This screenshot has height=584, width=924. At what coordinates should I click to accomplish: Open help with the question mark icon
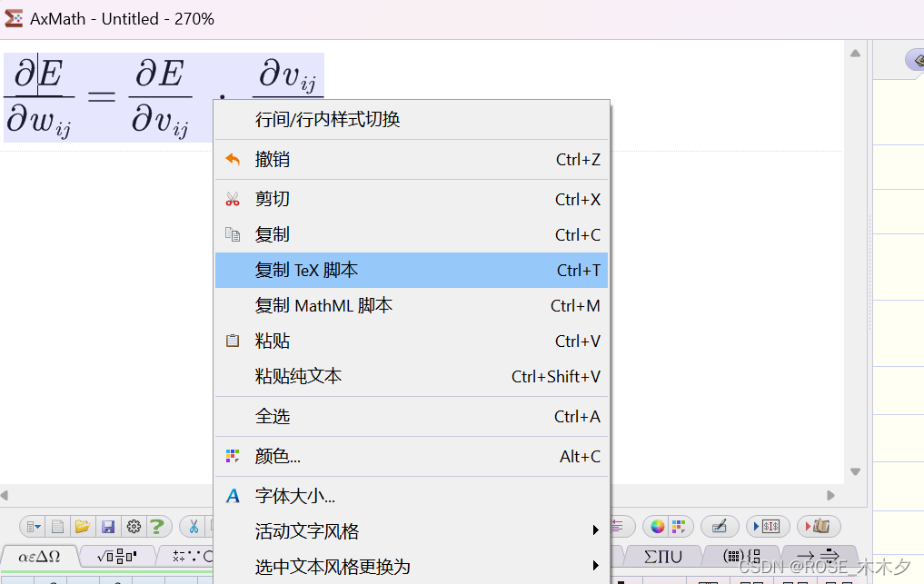click(157, 526)
